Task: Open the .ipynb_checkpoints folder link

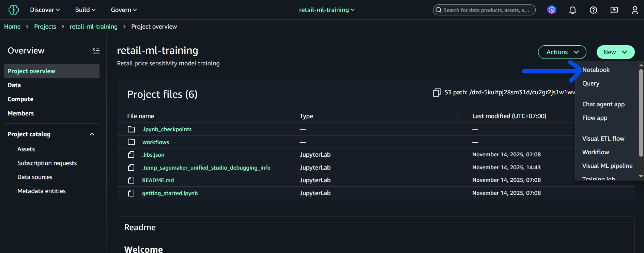Action: 167,129
